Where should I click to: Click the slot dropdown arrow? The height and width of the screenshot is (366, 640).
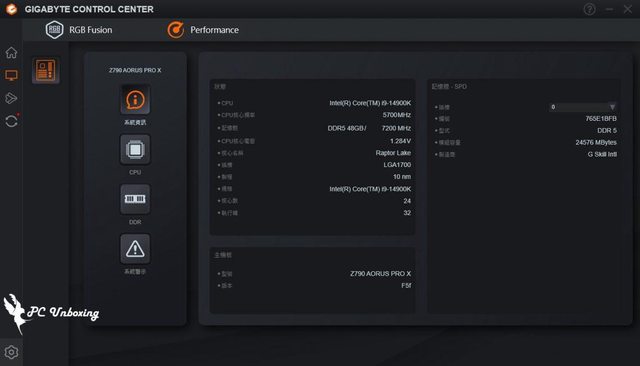click(612, 107)
